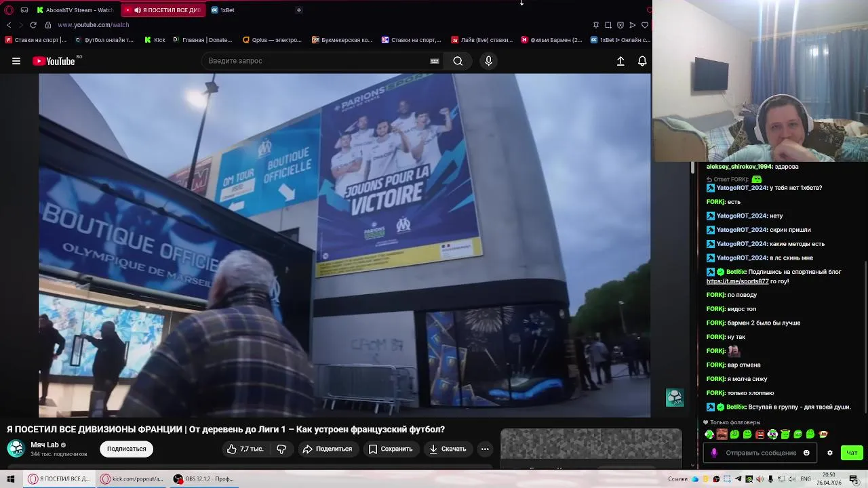
Task: Click the address bar URL youtube.com/watch
Action: click(x=94, y=25)
